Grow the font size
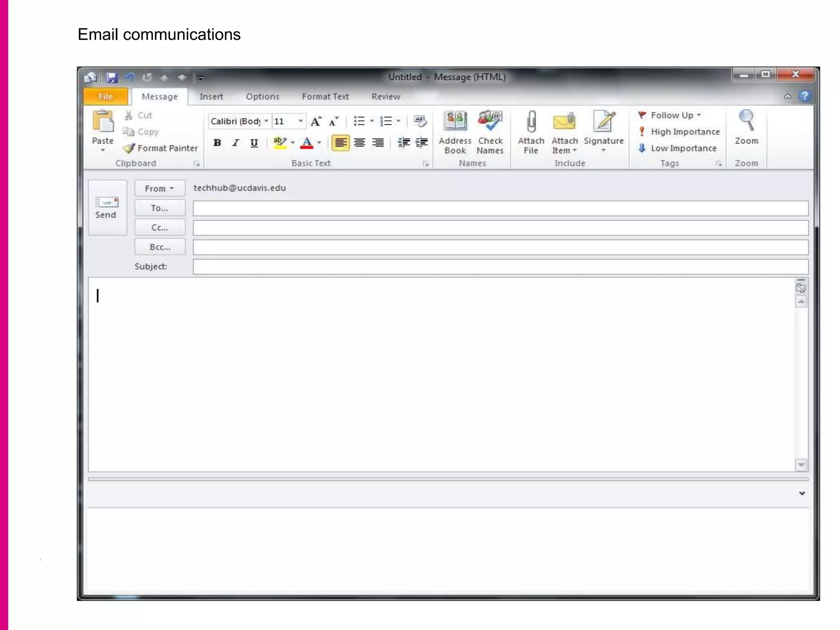 point(316,121)
